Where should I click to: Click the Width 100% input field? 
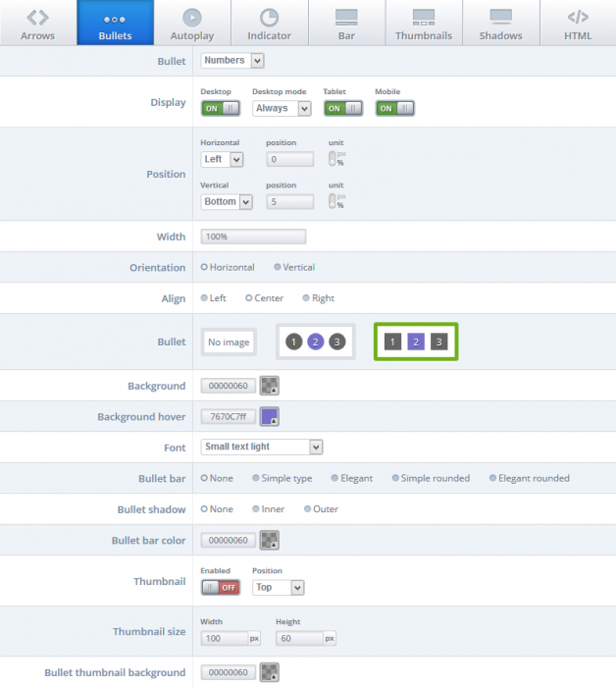tap(253, 237)
